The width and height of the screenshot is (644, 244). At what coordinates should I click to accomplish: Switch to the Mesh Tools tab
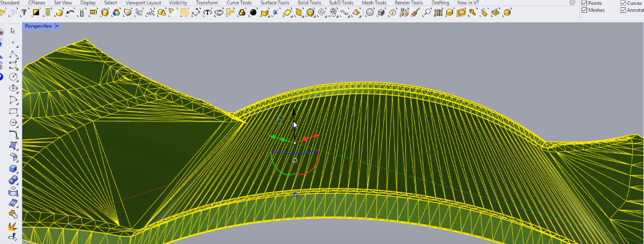(374, 3)
